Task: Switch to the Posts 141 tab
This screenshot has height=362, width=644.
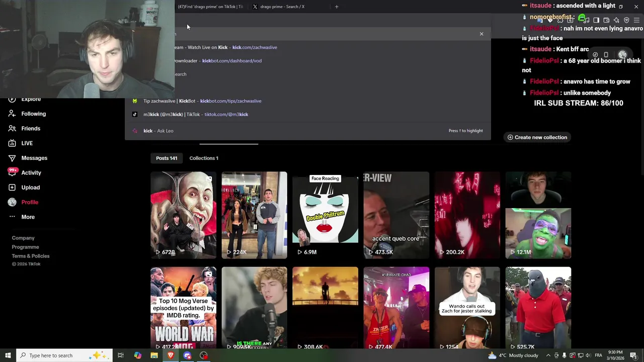Action: click(x=167, y=158)
